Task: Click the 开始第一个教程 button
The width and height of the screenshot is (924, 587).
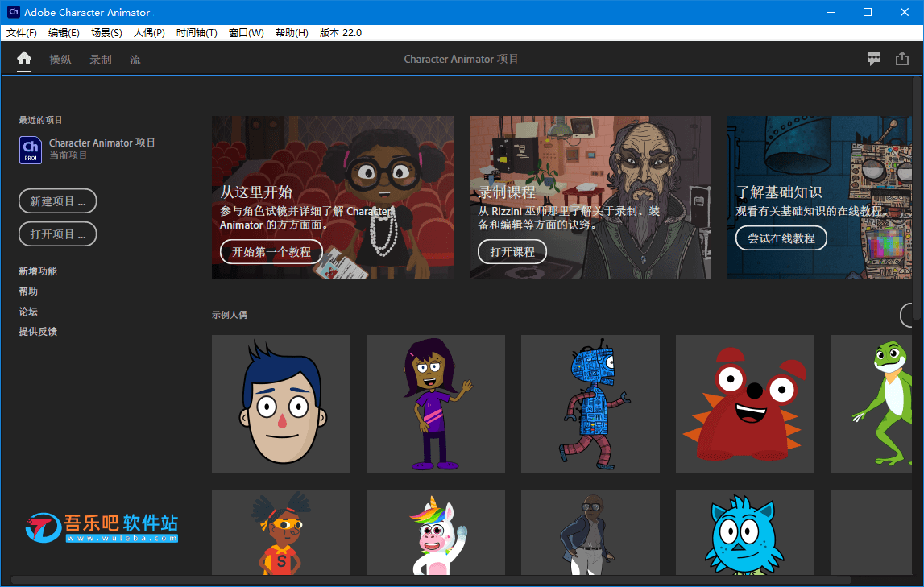Action: tap(271, 252)
